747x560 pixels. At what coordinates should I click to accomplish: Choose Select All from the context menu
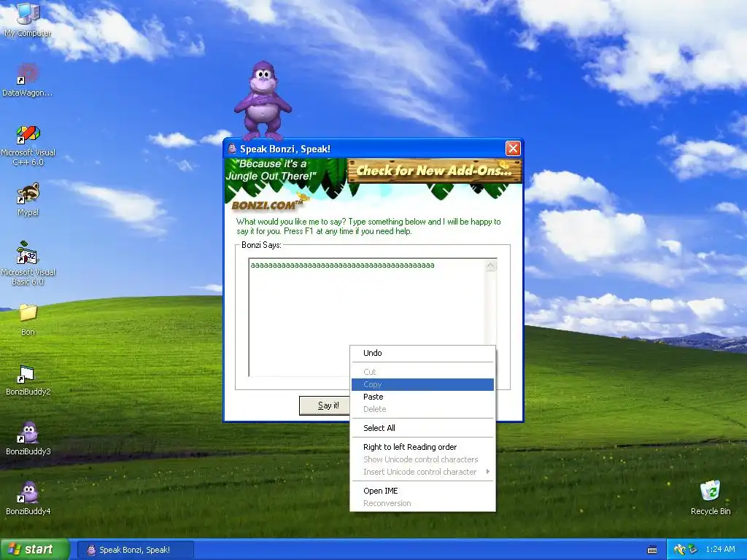(422, 427)
